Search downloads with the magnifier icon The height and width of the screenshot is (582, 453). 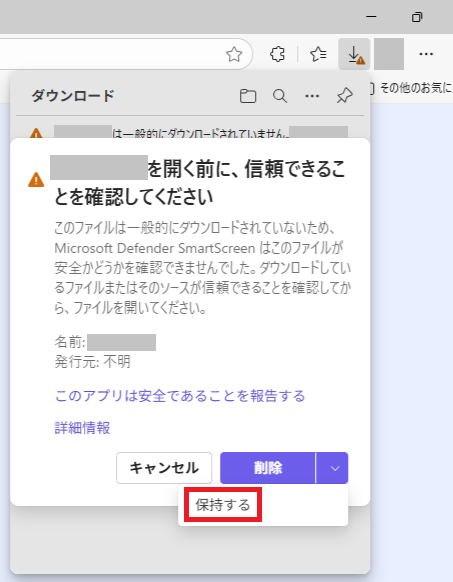[280, 96]
